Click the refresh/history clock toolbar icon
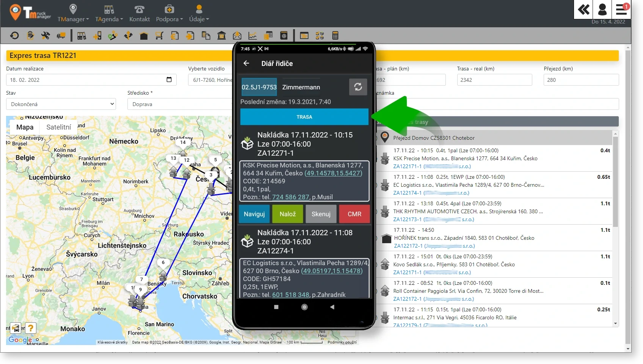 point(14,36)
